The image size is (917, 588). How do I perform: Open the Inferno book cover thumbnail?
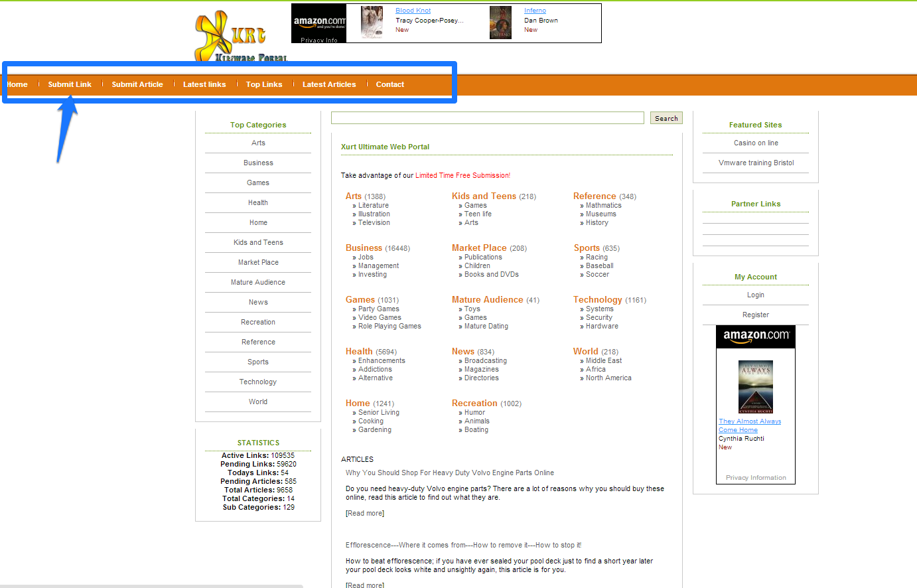(500, 23)
